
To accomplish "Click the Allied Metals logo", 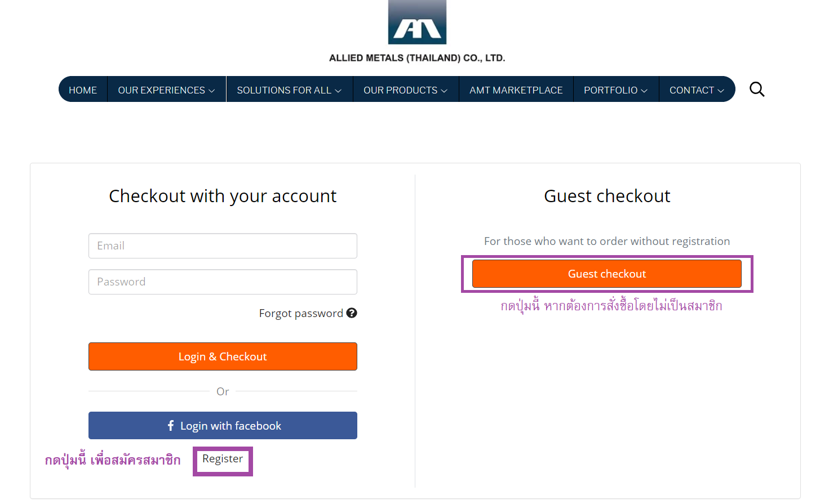I will point(417,22).
